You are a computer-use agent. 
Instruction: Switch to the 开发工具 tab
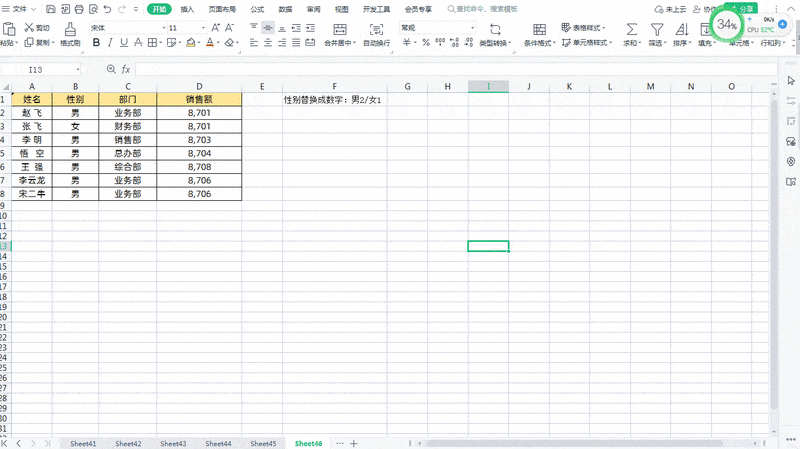point(376,9)
